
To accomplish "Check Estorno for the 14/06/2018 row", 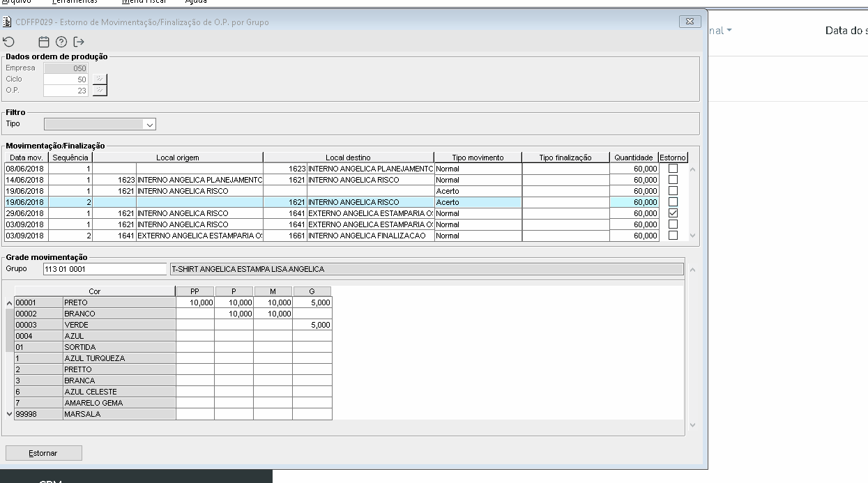I will click(x=673, y=180).
